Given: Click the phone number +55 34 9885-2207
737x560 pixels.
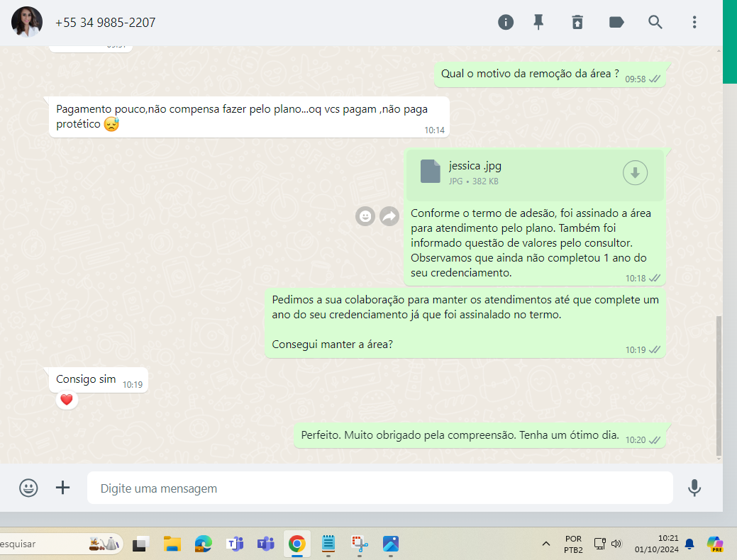Looking at the screenshot, I should point(105,23).
